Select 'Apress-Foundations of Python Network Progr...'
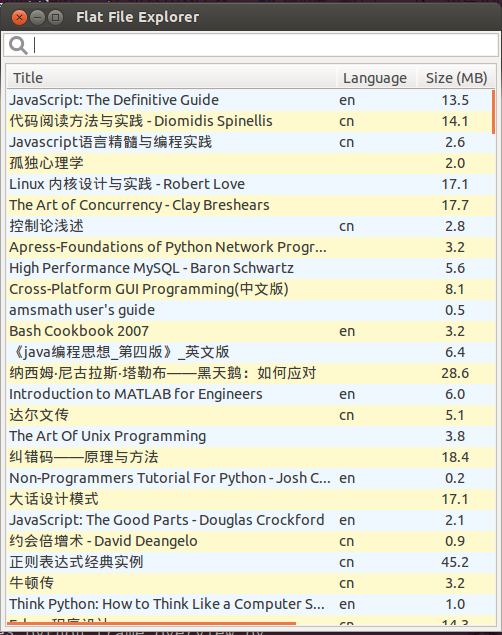Viewport: 502px width, 635px height. 251,247
